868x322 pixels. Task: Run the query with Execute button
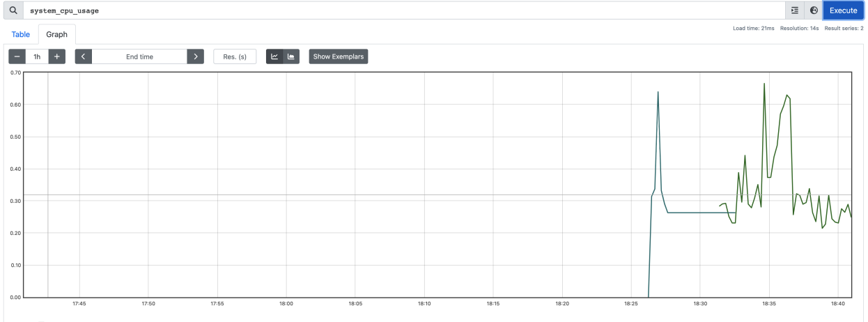pyautogui.click(x=843, y=10)
